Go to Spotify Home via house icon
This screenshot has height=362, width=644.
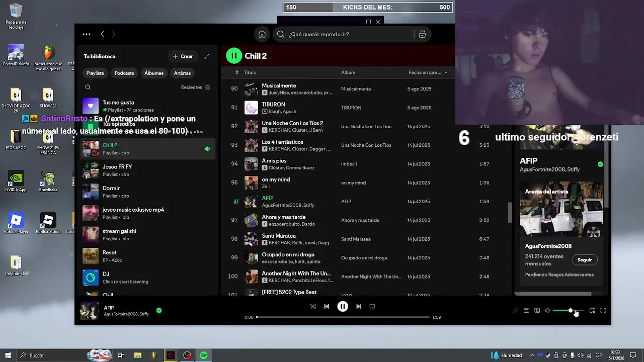tap(262, 34)
